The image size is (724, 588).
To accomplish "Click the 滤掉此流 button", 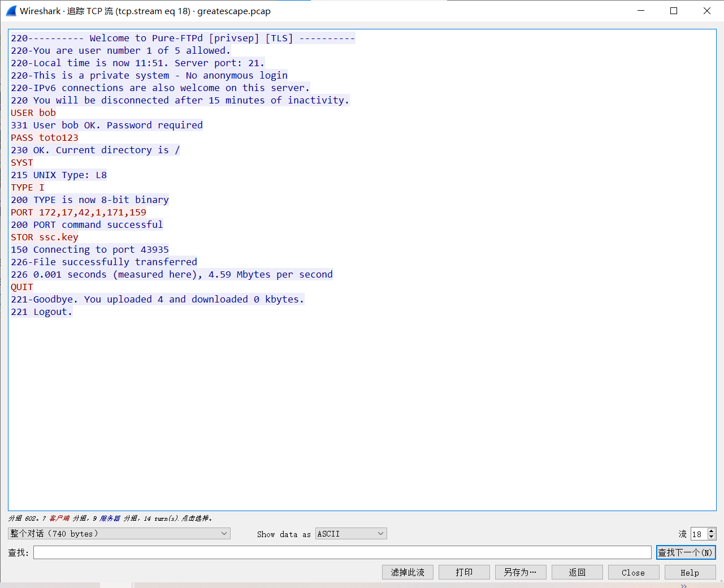I will [x=407, y=572].
